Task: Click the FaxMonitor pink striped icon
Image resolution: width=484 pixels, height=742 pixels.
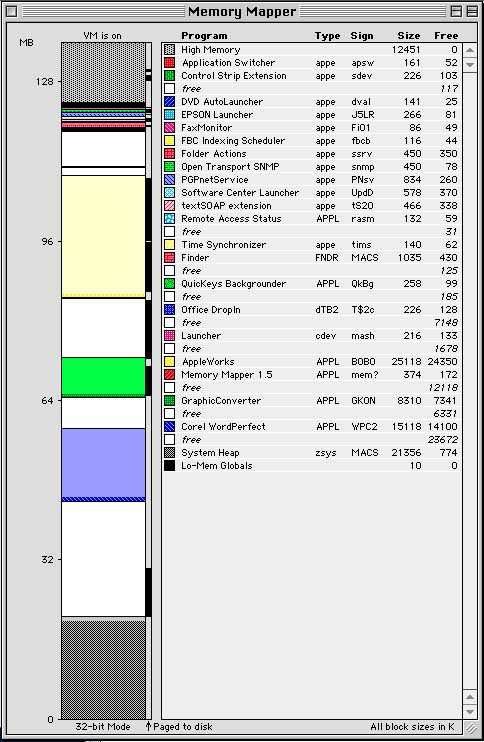Action: tap(169, 128)
